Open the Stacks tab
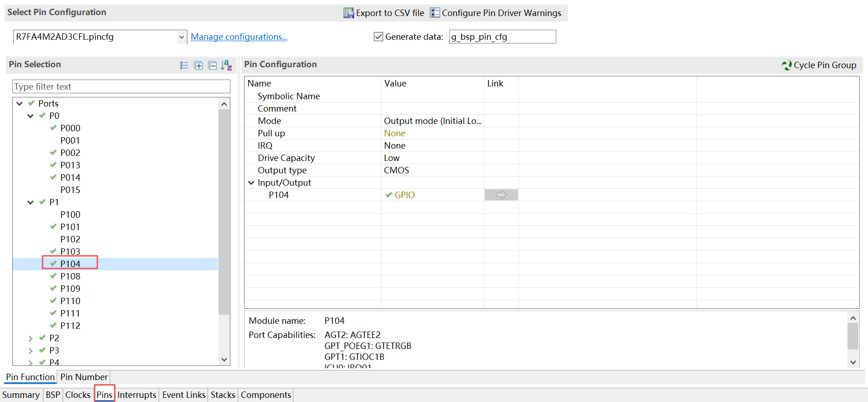868x402 pixels. click(x=223, y=395)
